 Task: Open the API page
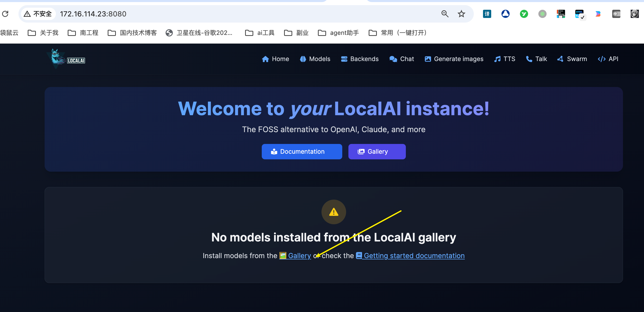(608, 59)
